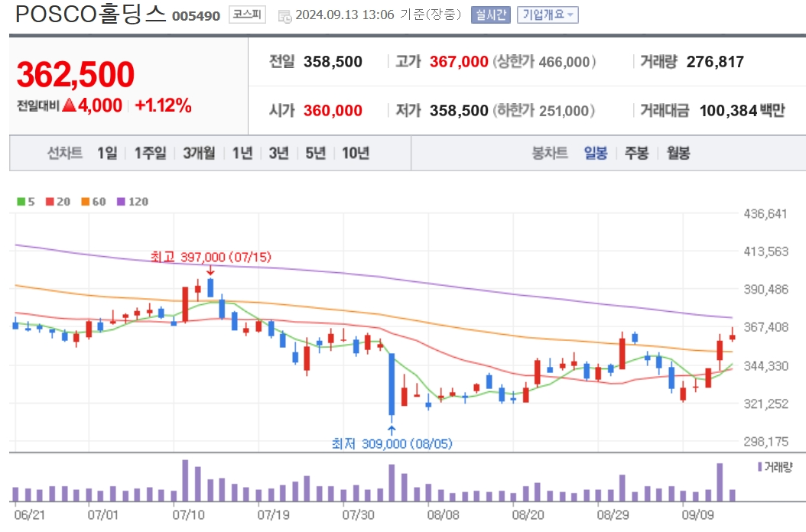Screen dimensions: 806x532
Task: Open the 기업개요 dropdown
Action: (548, 15)
